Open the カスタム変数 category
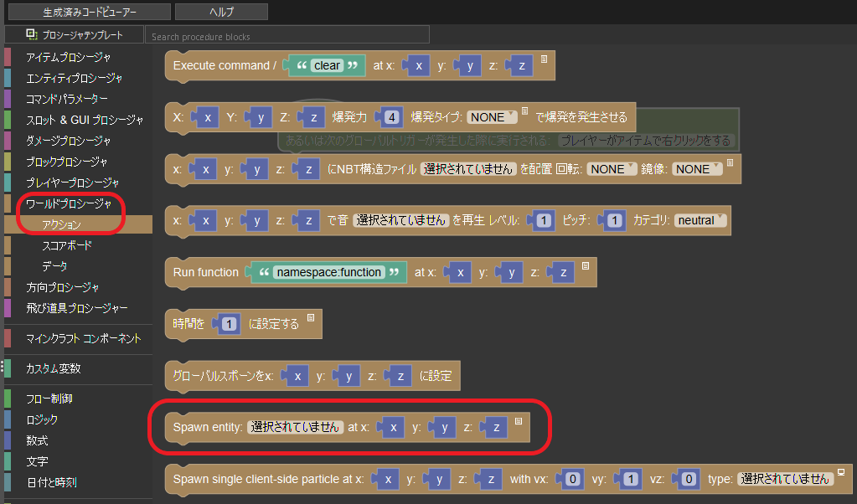857x504 pixels. point(54,368)
